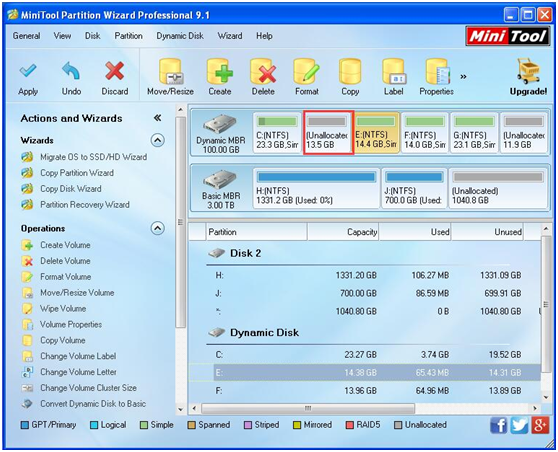Click the MiniTool logo

pos(508,36)
